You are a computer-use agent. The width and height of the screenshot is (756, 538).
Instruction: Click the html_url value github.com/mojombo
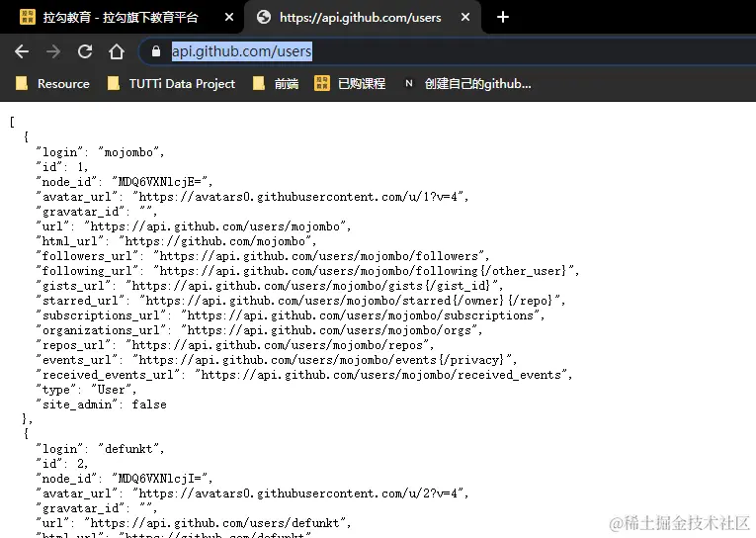tap(215, 241)
